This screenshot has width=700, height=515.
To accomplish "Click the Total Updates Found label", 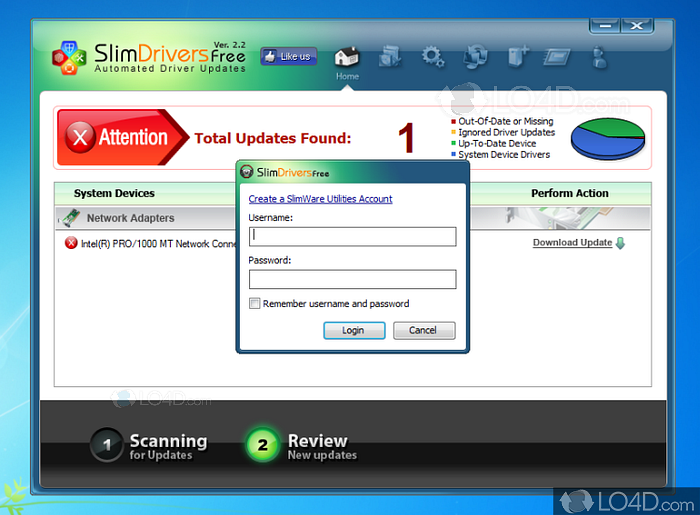I will (x=273, y=138).
